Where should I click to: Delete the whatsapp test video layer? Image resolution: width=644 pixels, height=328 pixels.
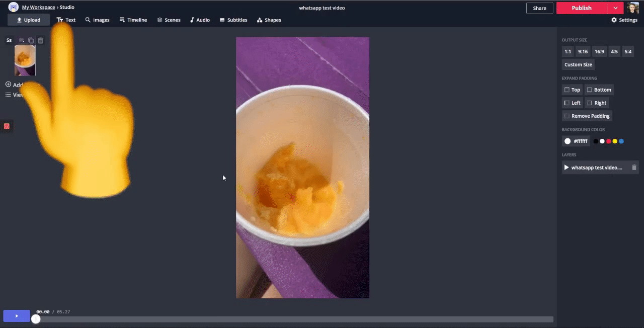click(x=634, y=168)
